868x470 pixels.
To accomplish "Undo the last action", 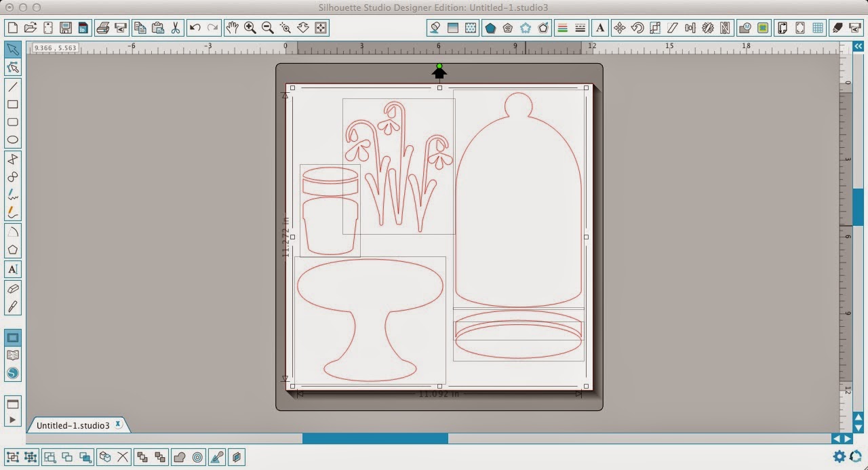I will point(195,28).
